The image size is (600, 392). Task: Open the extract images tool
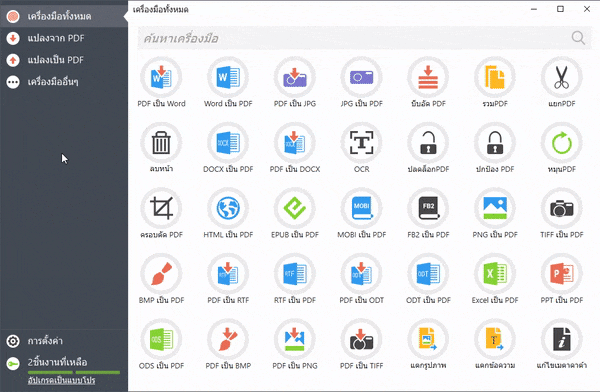pos(428,340)
